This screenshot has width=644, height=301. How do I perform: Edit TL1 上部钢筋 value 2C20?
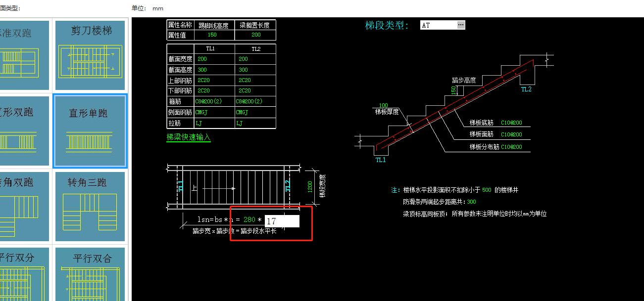point(203,80)
